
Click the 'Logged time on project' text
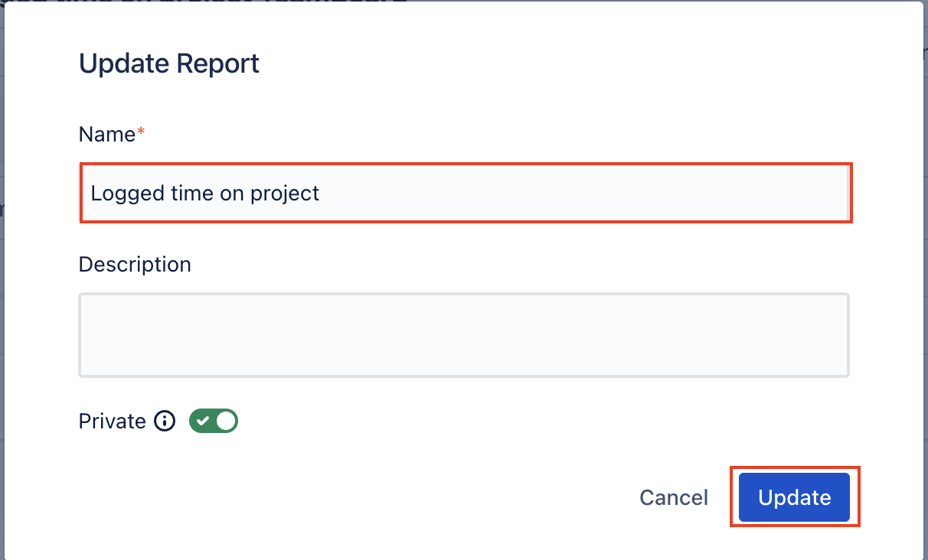(205, 193)
